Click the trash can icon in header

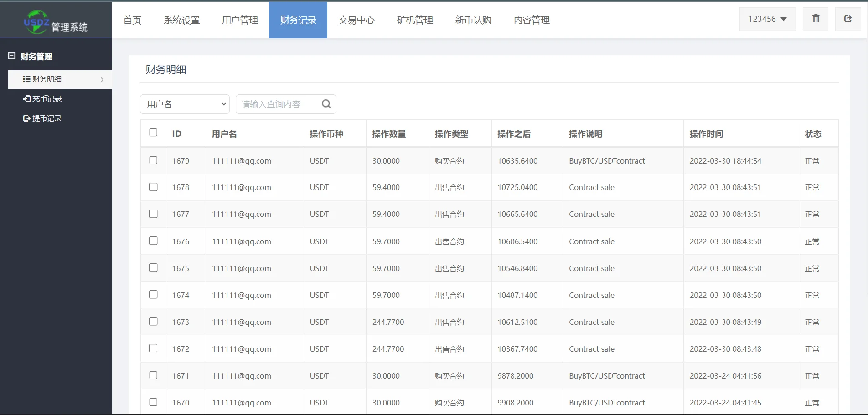tap(816, 19)
